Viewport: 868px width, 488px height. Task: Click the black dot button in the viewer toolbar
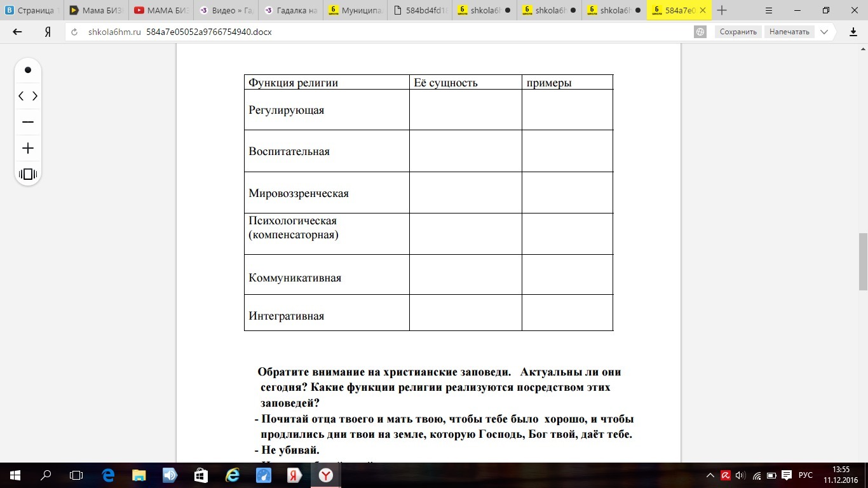[28, 70]
